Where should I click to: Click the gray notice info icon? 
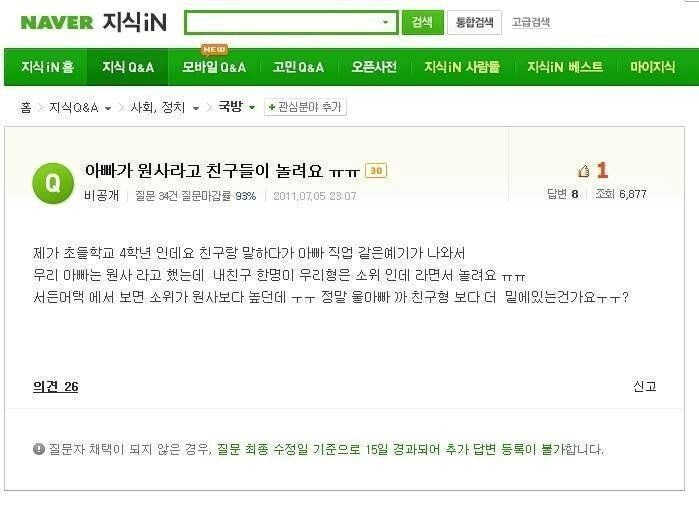pos(39,449)
